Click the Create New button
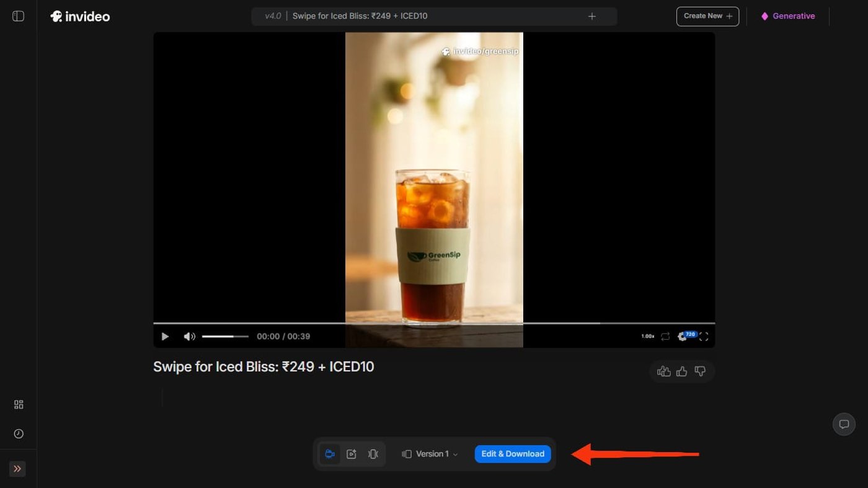 pos(707,16)
